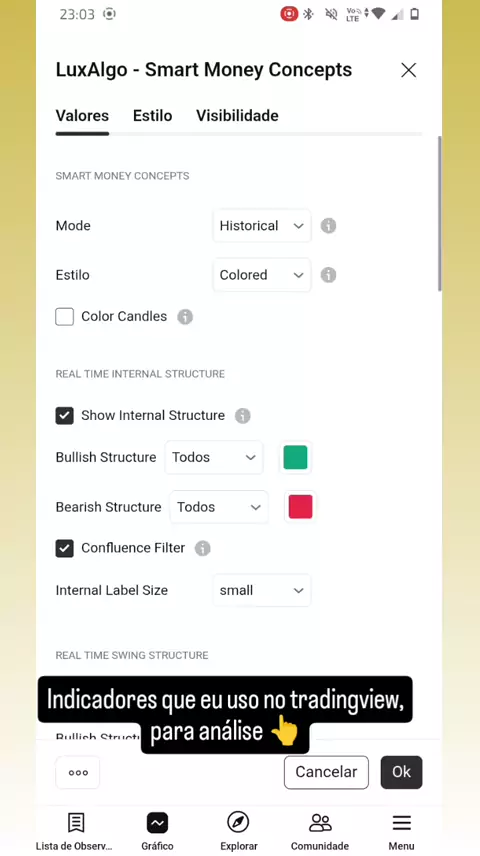Screen dimensions: 480x856
Task: Expand Bullish Structure Todos dropdown
Action: (214, 457)
